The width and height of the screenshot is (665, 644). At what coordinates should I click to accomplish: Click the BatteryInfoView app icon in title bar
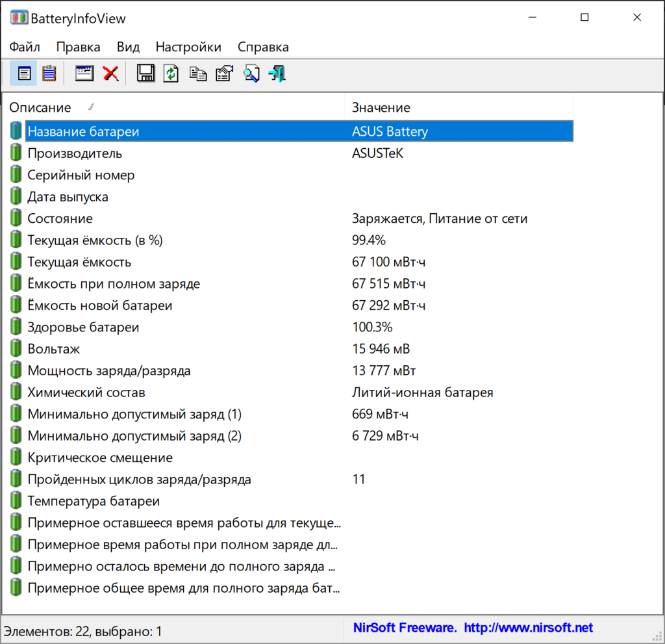(19, 18)
